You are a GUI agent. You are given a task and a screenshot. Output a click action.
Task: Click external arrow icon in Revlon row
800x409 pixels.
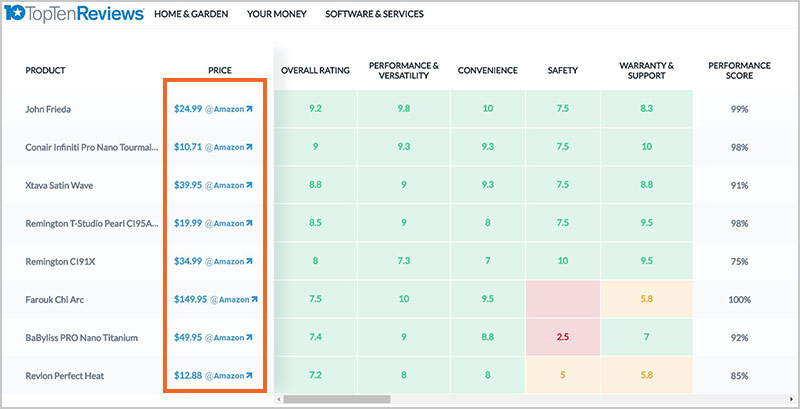[x=249, y=376]
